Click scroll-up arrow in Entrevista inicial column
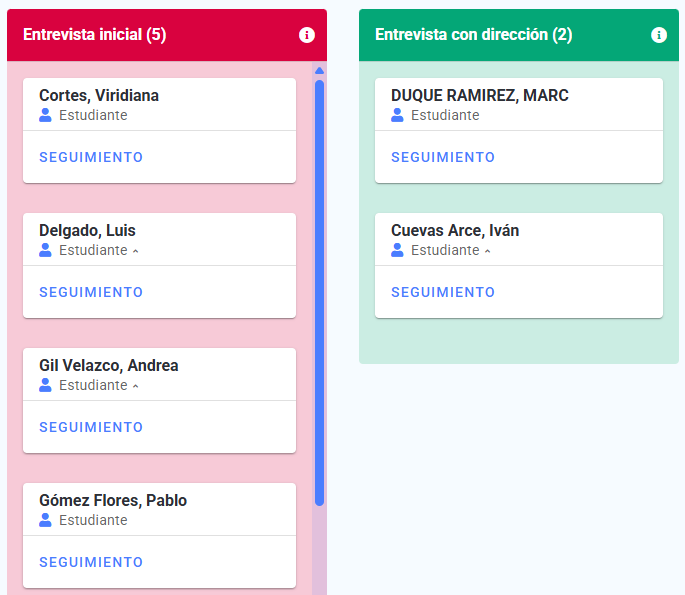685x595 pixels. pos(319,70)
